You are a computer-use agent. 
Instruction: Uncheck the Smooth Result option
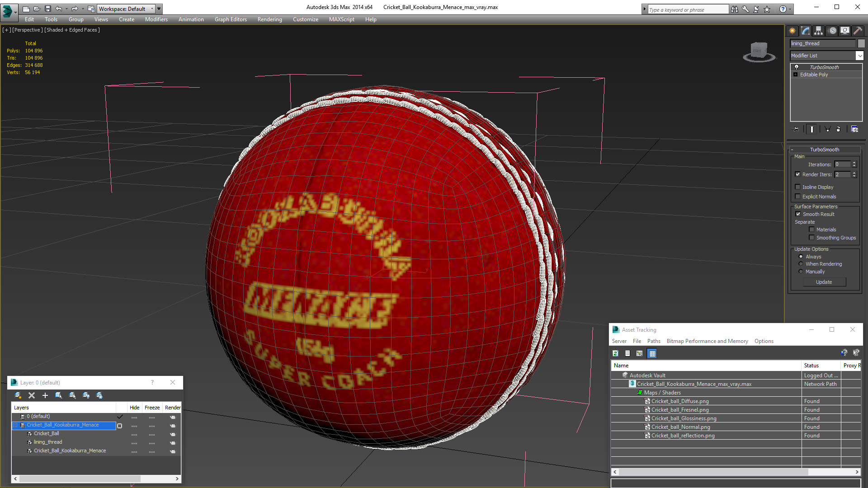(798, 214)
